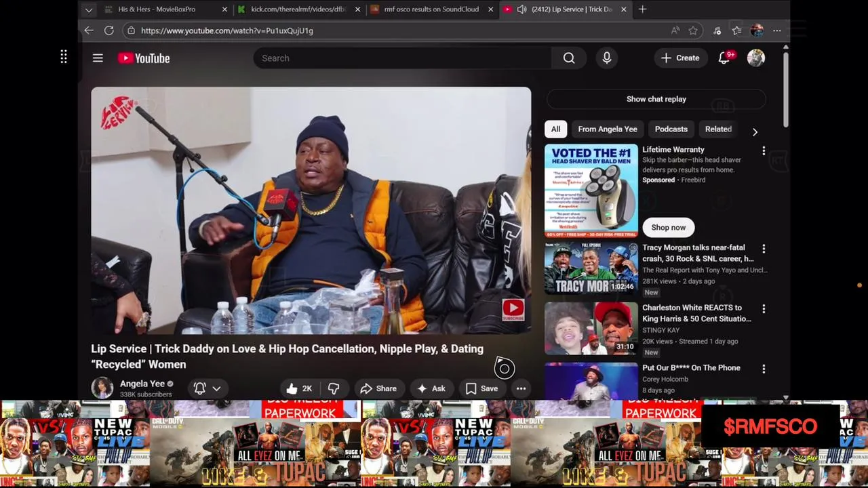The height and width of the screenshot is (488, 868).
Task: Open the Charleston White REACTS title
Action: [696, 313]
